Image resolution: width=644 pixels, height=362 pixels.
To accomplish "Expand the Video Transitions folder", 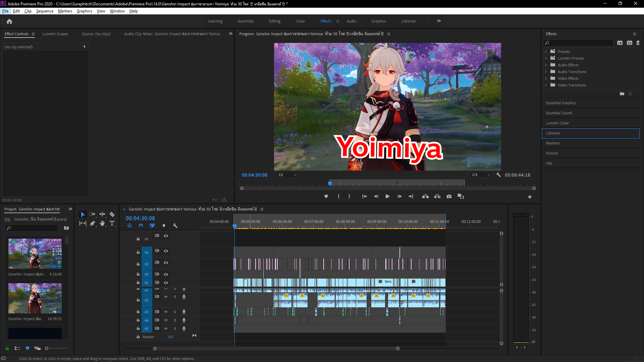I will [x=546, y=85].
